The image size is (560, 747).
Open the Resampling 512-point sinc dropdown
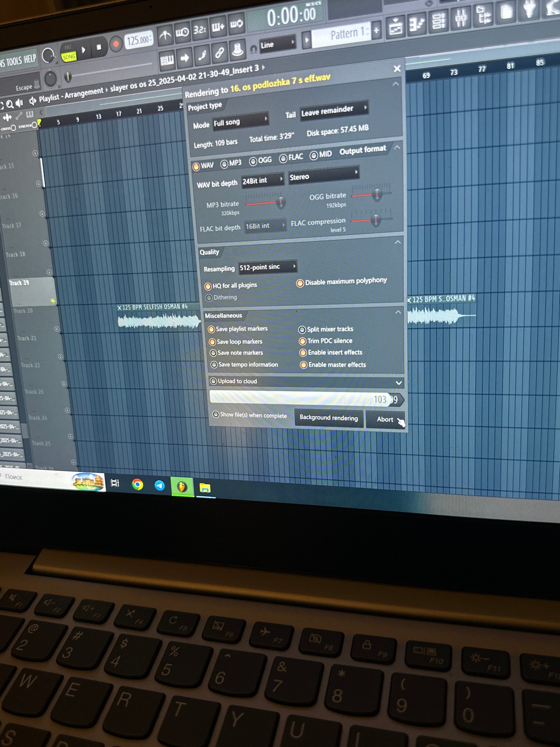(x=268, y=267)
